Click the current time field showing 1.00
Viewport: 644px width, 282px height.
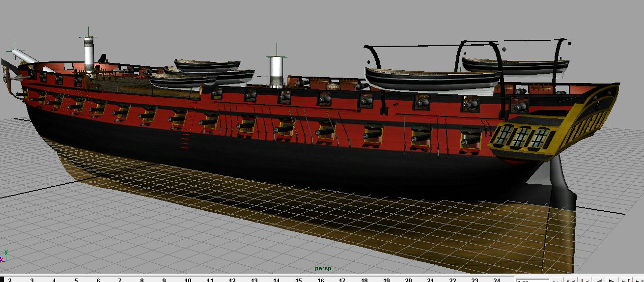532,281
